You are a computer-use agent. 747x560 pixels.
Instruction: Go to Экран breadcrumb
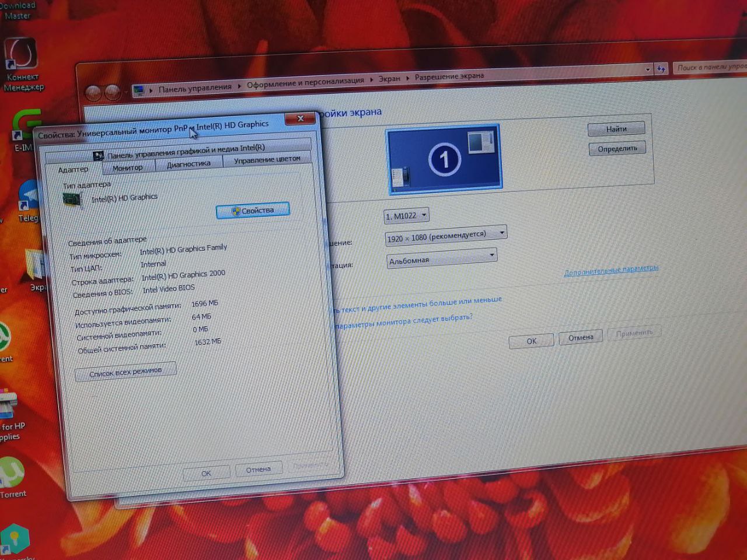[389, 79]
